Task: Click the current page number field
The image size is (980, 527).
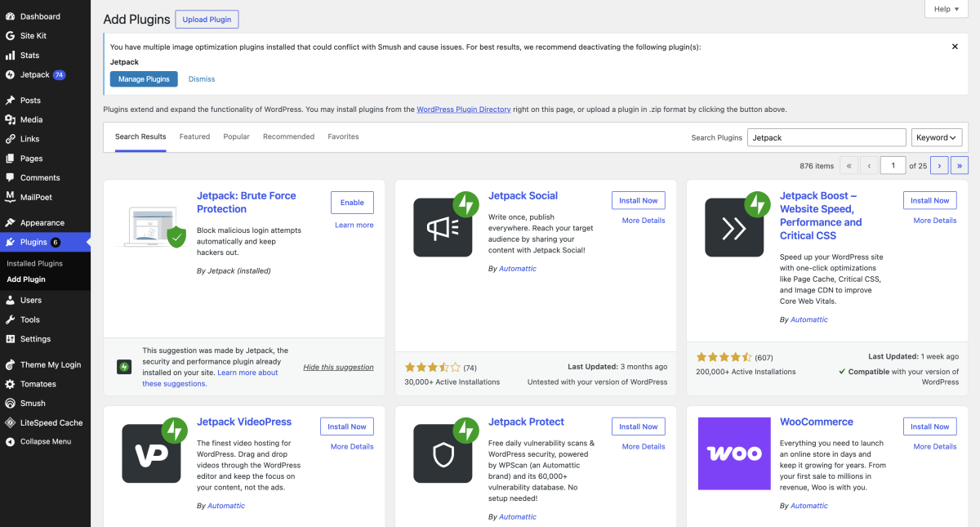Action: tap(893, 166)
